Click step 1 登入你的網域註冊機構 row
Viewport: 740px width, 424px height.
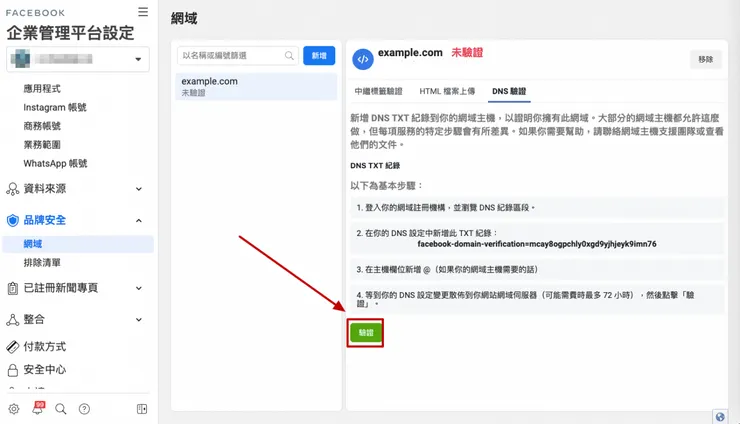pyautogui.click(x=537, y=208)
